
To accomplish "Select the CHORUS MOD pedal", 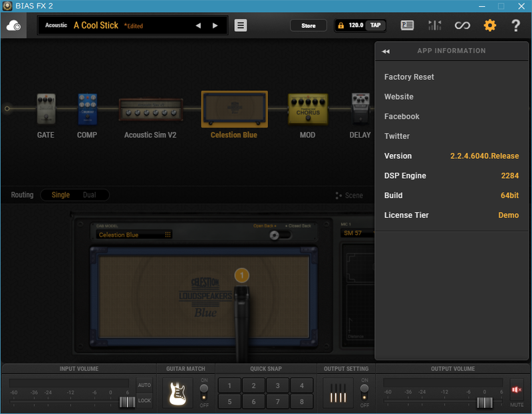I will pos(308,109).
